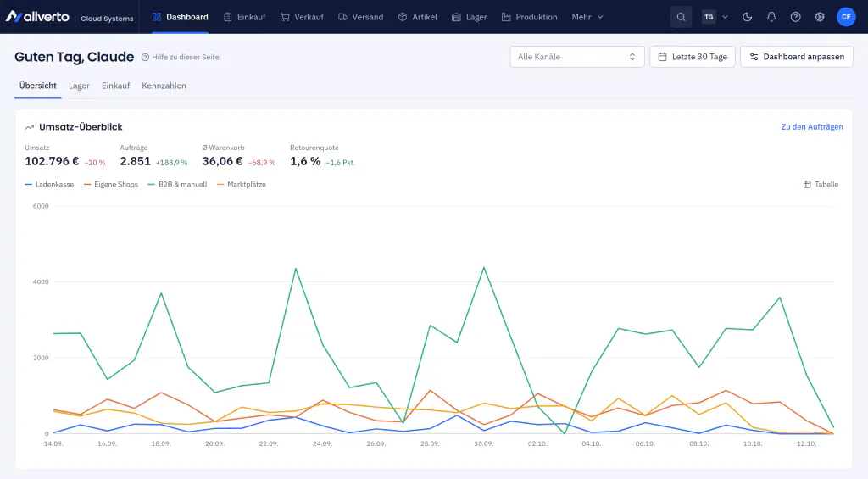
Task: Open the Lager menu in navbar
Action: (470, 17)
